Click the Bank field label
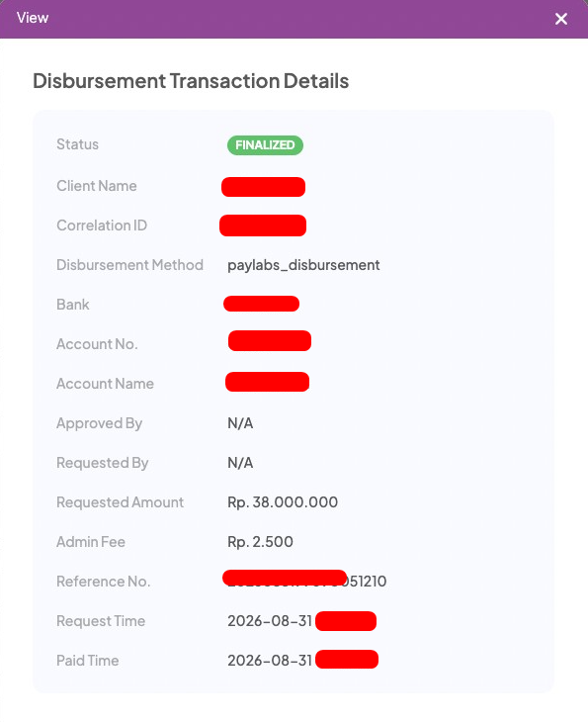The image size is (588, 722). pos(73,305)
